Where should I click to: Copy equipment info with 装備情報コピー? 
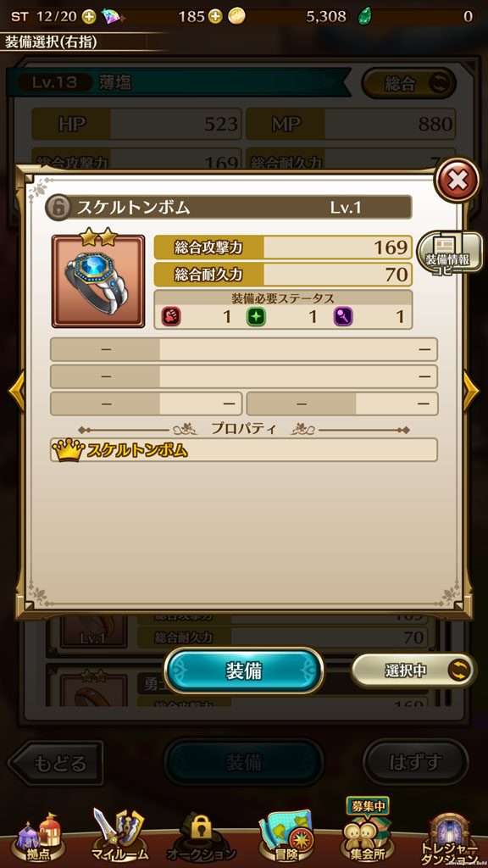tap(449, 254)
